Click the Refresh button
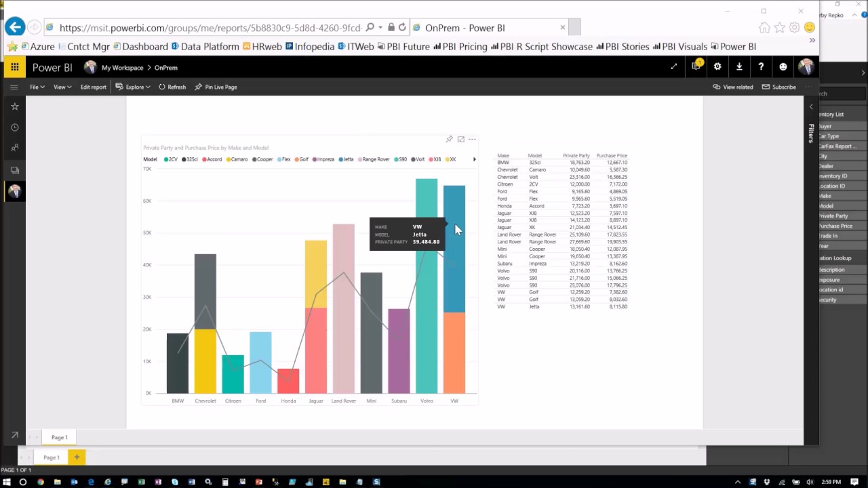 [x=172, y=87]
